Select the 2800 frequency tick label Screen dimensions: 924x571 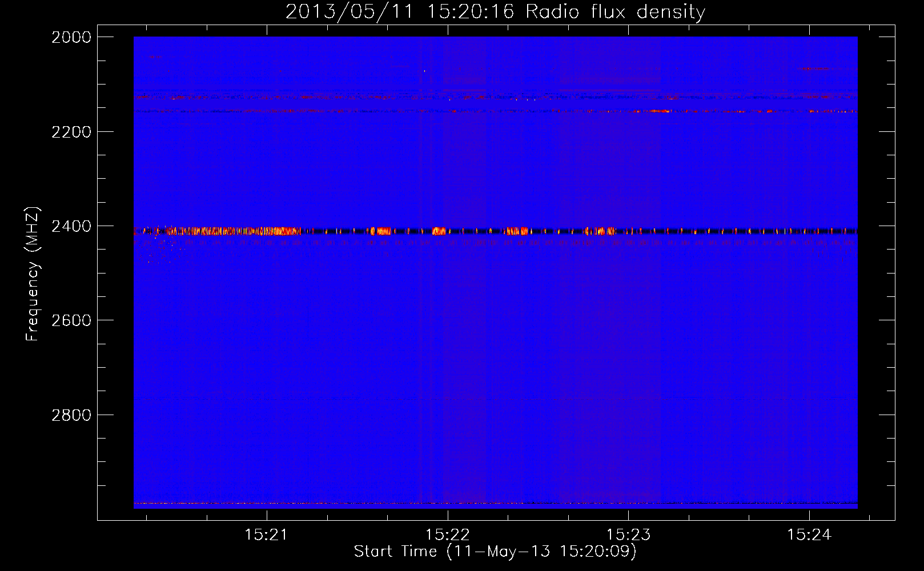tap(71, 415)
